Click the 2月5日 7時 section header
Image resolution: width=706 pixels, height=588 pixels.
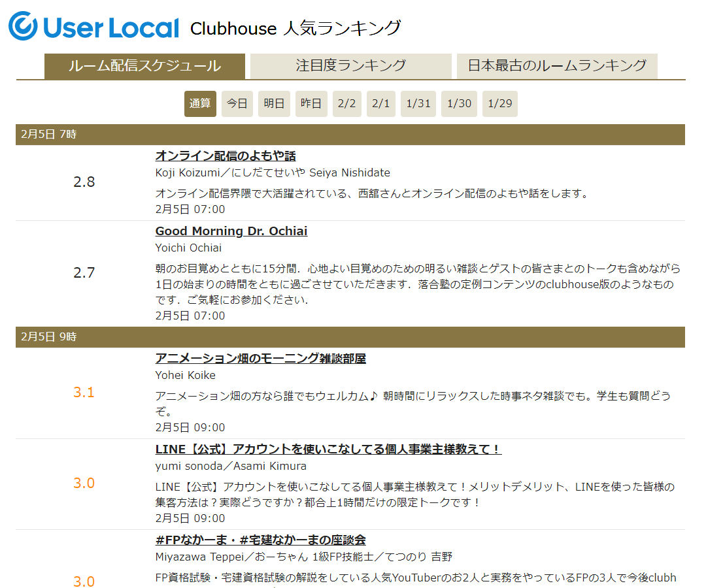pos(350,135)
